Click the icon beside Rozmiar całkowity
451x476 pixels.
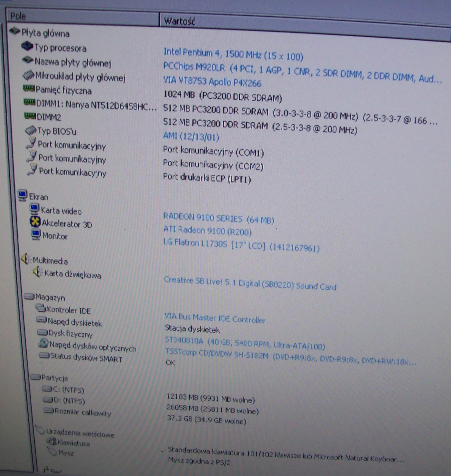(x=49, y=411)
